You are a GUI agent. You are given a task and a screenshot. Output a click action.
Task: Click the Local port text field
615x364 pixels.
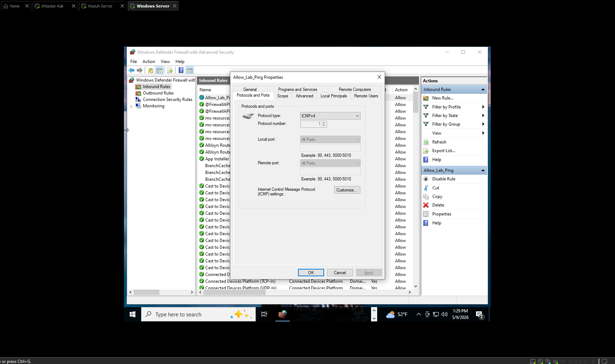(x=330, y=148)
